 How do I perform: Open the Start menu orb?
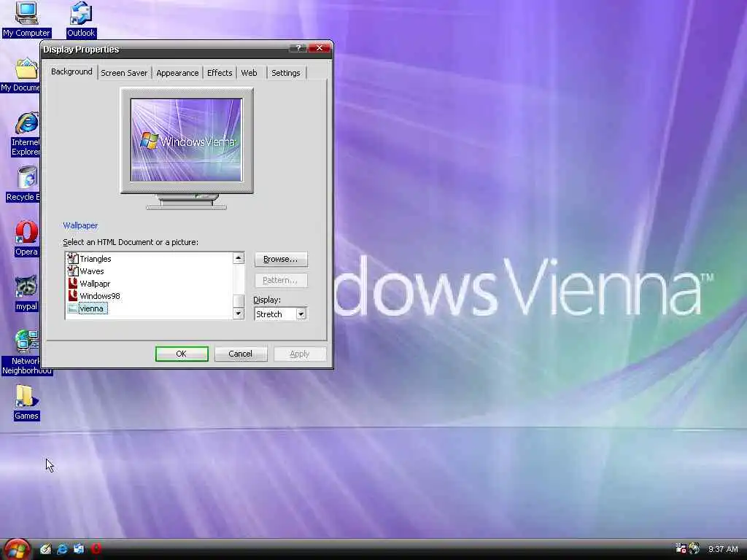[18, 550]
